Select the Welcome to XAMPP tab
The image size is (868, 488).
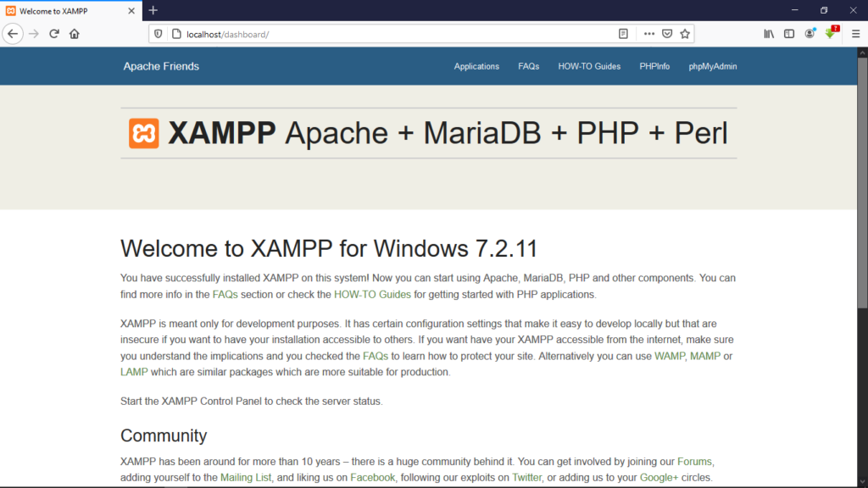pyautogui.click(x=70, y=11)
